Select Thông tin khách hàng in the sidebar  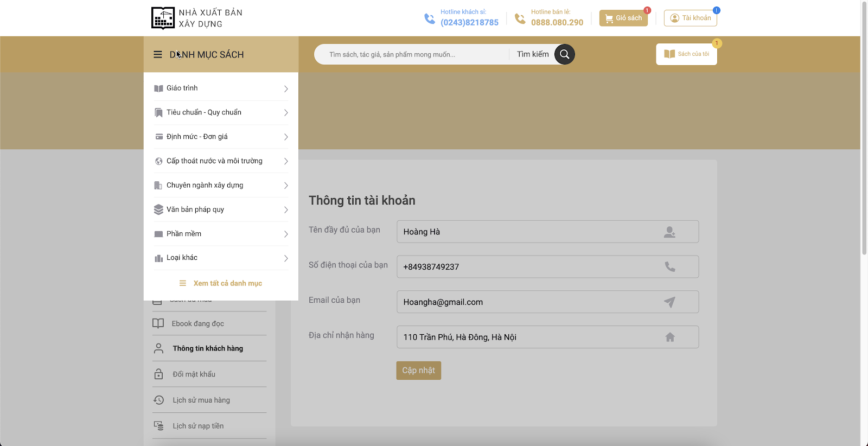(x=209, y=348)
